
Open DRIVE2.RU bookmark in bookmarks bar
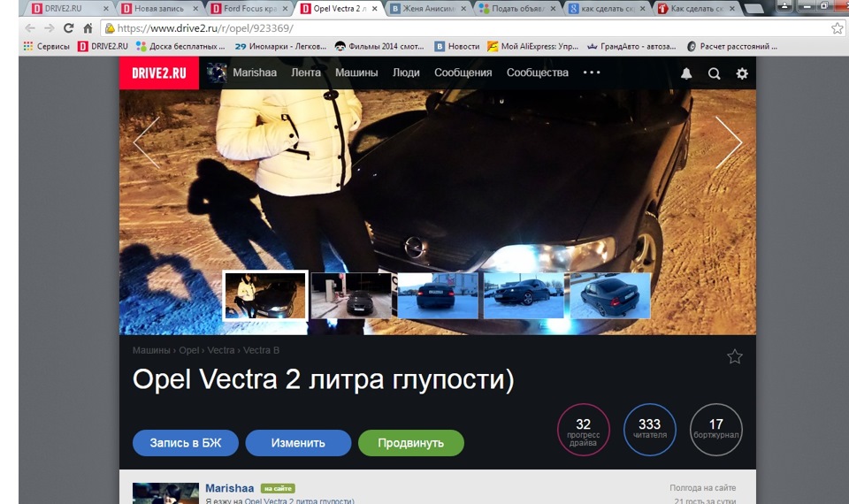coord(103,47)
